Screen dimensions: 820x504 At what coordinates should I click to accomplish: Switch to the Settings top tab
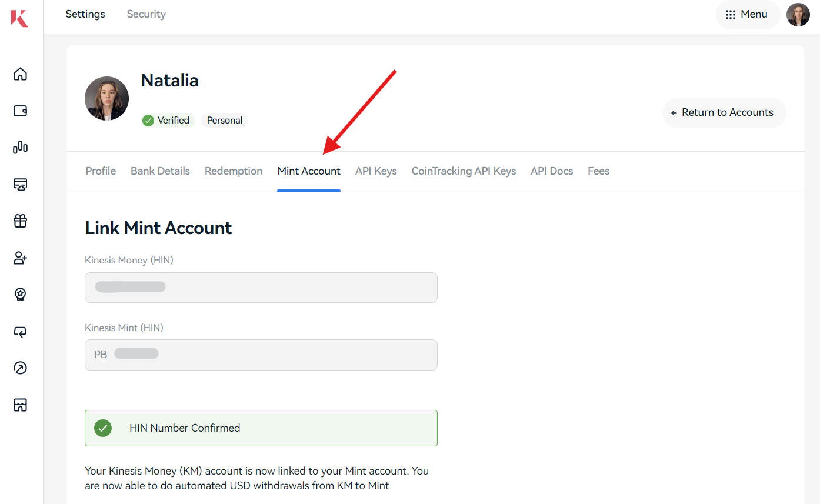tap(85, 14)
